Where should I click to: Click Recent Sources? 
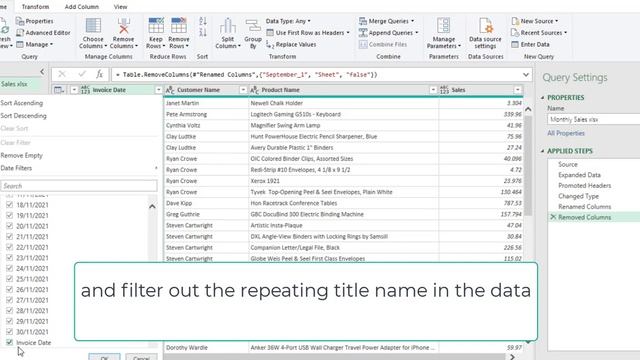539,33
